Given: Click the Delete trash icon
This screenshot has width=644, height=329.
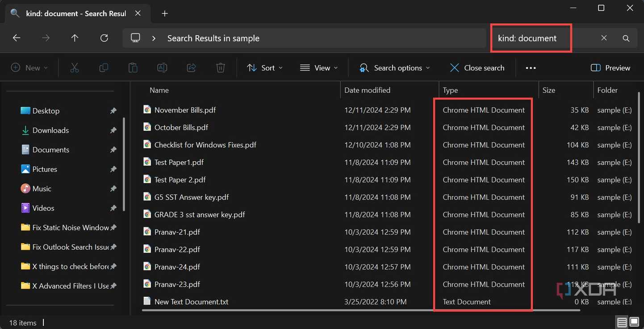Looking at the screenshot, I should (x=220, y=68).
